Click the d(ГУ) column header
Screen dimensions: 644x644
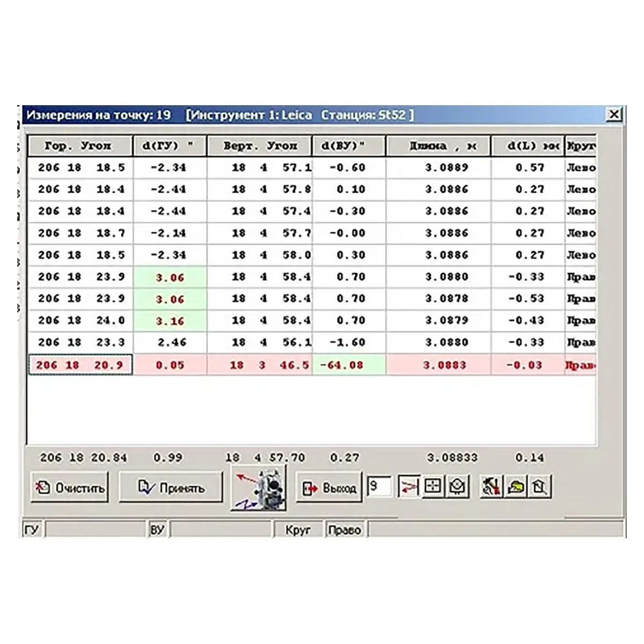pos(170,146)
